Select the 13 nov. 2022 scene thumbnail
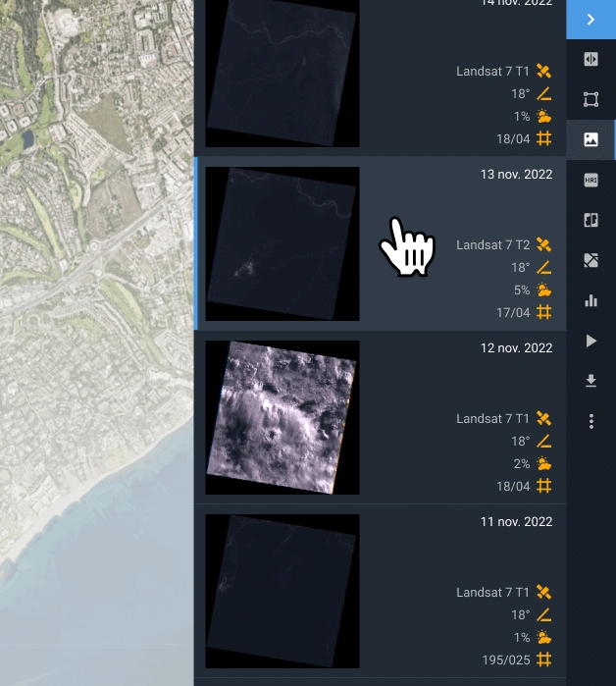The image size is (616, 686). [x=282, y=243]
